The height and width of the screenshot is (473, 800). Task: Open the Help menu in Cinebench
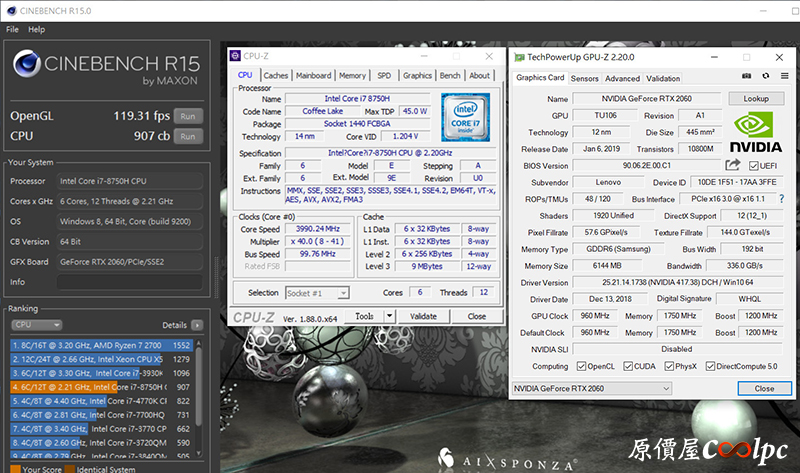pyautogui.click(x=36, y=30)
